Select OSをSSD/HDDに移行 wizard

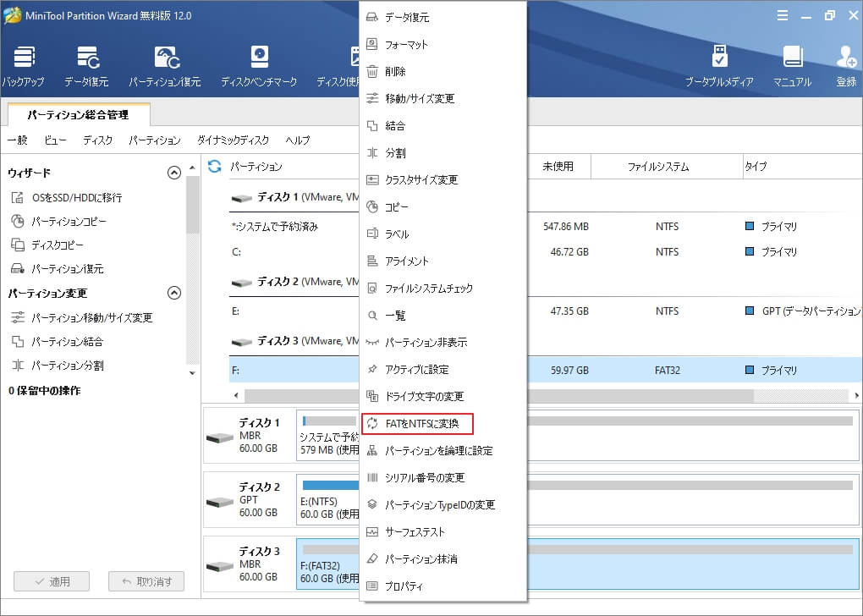click(76, 198)
